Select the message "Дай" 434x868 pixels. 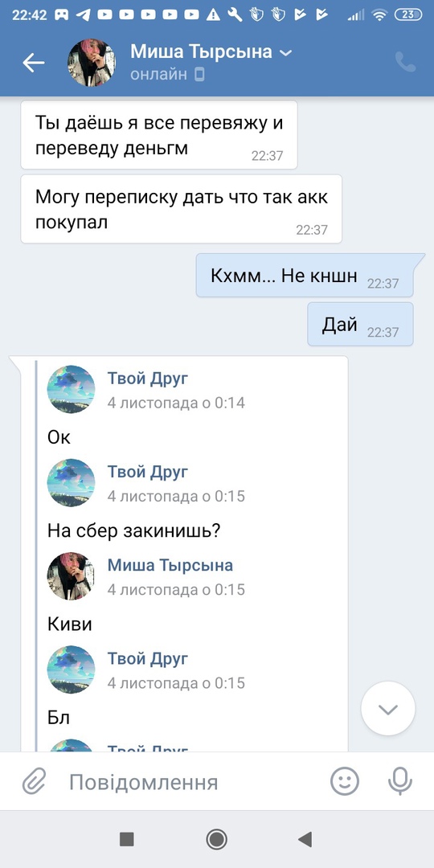360,325
